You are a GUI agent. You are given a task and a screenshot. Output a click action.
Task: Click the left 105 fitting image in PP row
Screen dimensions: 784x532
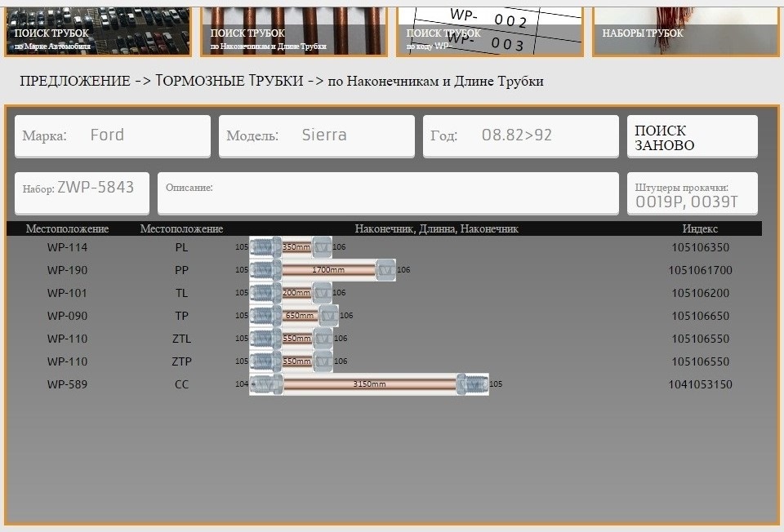coord(265,270)
